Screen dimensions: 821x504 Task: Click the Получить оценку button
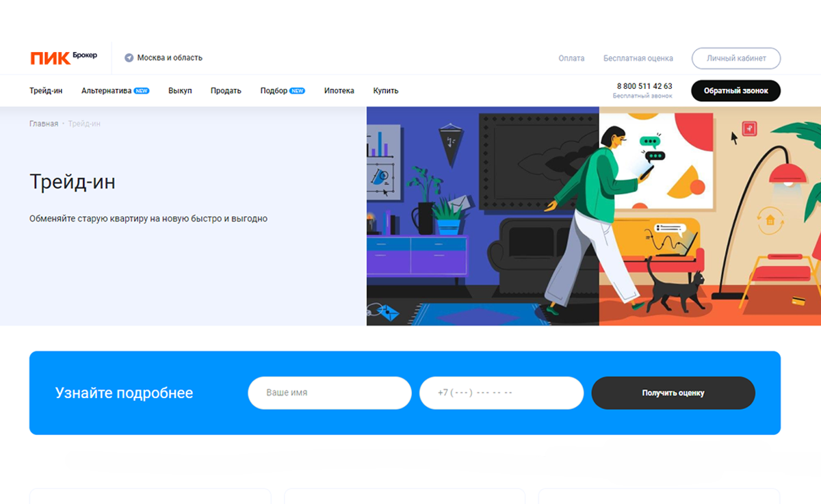click(x=673, y=393)
